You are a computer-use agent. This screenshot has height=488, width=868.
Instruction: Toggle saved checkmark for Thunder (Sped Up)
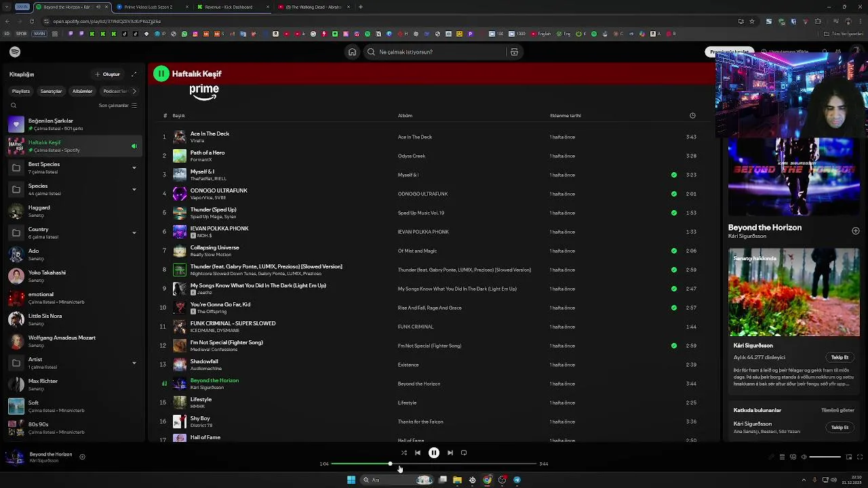pyautogui.click(x=673, y=213)
